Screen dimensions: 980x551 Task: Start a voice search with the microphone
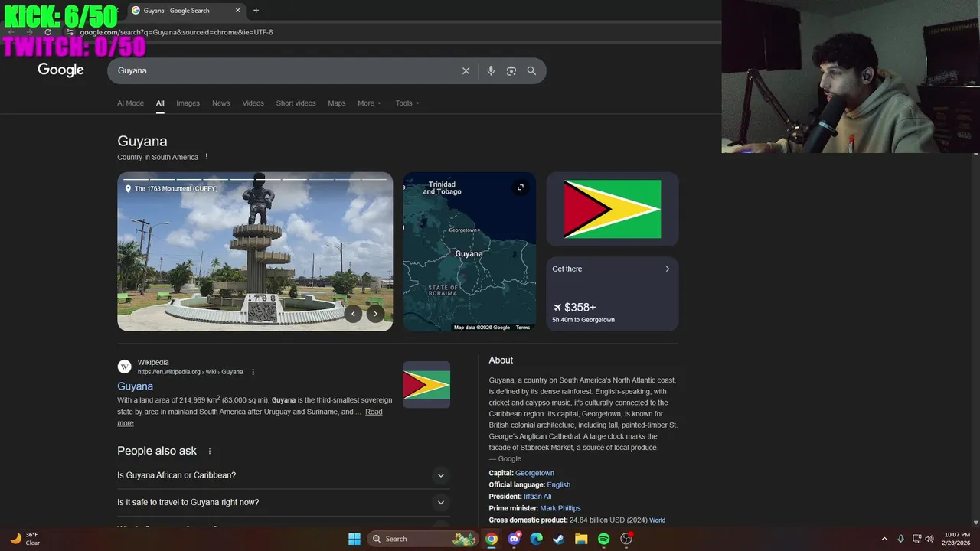point(491,70)
